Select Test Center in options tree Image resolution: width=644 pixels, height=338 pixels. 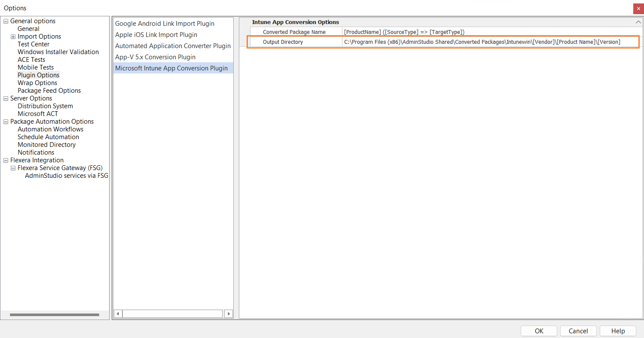point(34,44)
